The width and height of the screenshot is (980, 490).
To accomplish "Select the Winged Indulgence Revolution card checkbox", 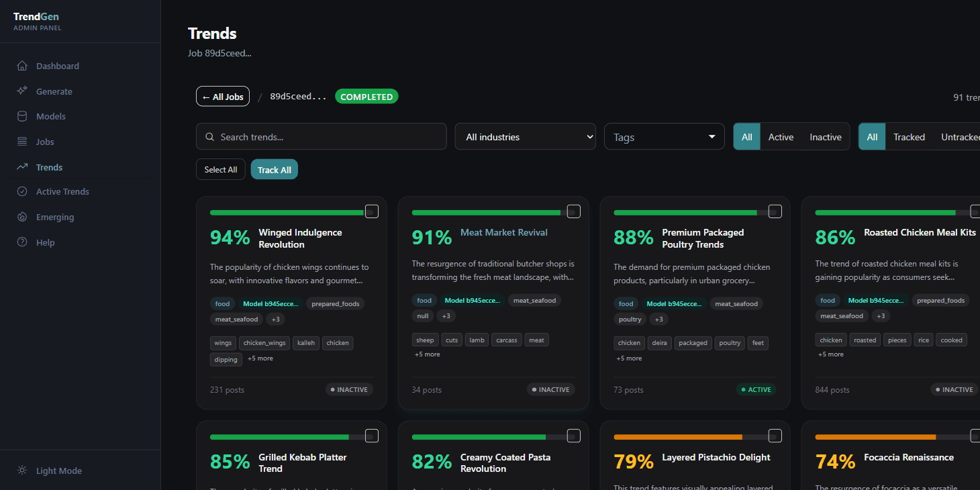I will coord(371,211).
